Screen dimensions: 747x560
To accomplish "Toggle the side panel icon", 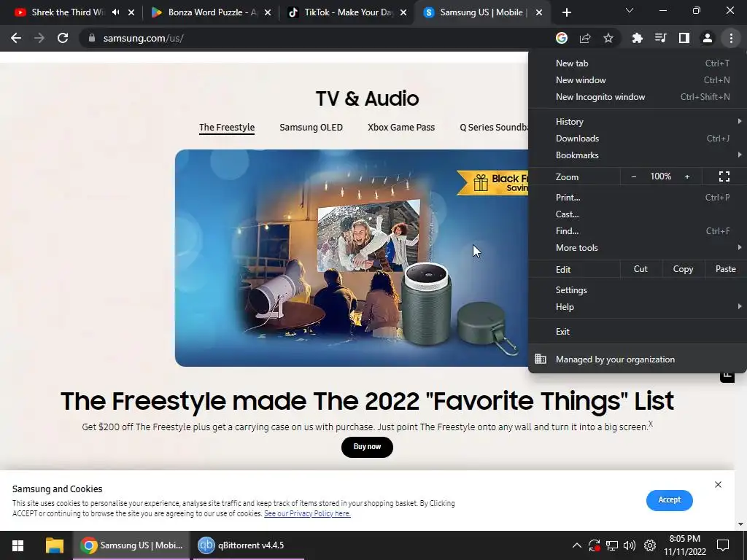I will click(x=684, y=38).
